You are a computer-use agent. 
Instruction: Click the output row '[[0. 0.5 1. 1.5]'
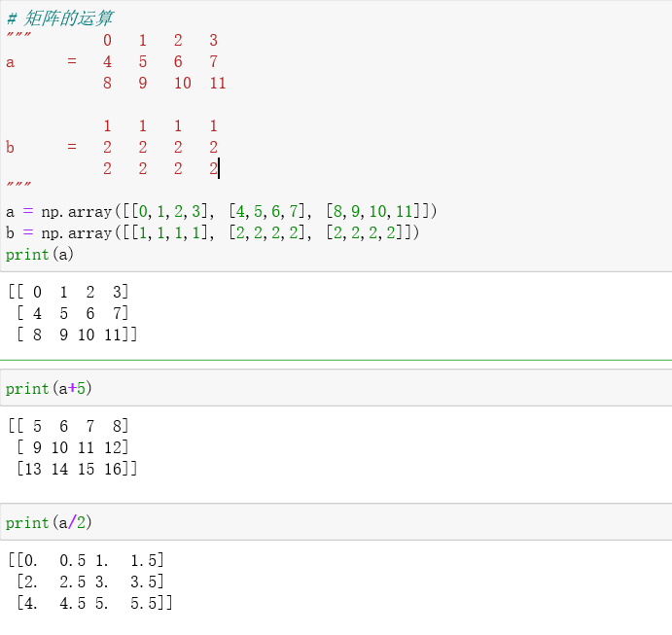[87, 560]
